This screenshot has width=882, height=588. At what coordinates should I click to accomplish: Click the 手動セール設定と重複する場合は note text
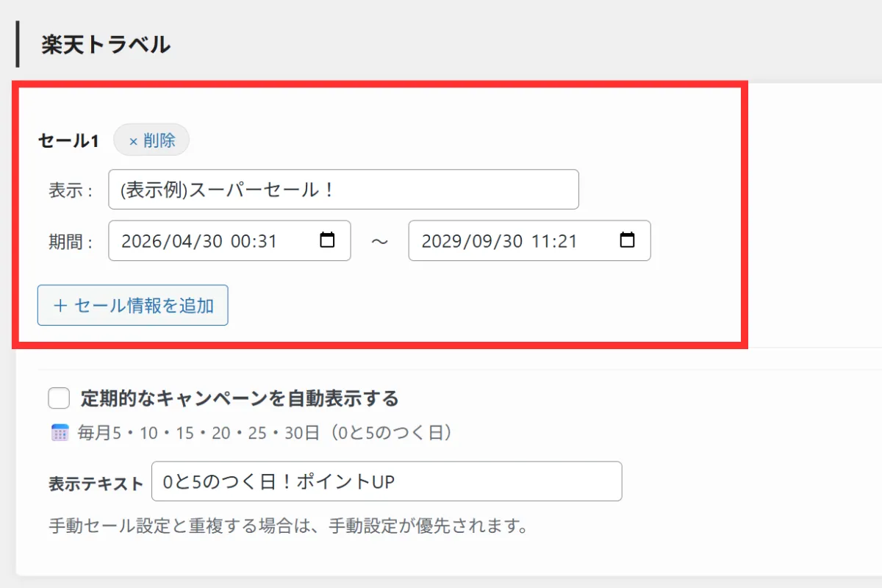pos(288,526)
